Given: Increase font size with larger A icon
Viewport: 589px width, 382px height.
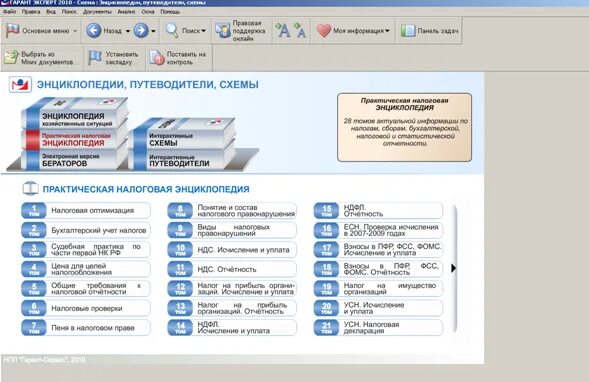Looking at the screenshot, I should (x=282, y=30).
